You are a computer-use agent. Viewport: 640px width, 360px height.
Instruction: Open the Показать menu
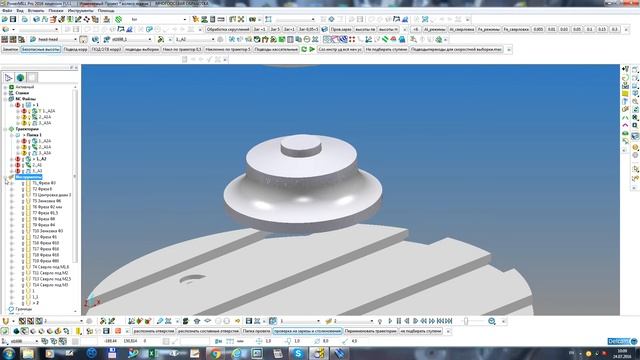[x=56, y=11]
